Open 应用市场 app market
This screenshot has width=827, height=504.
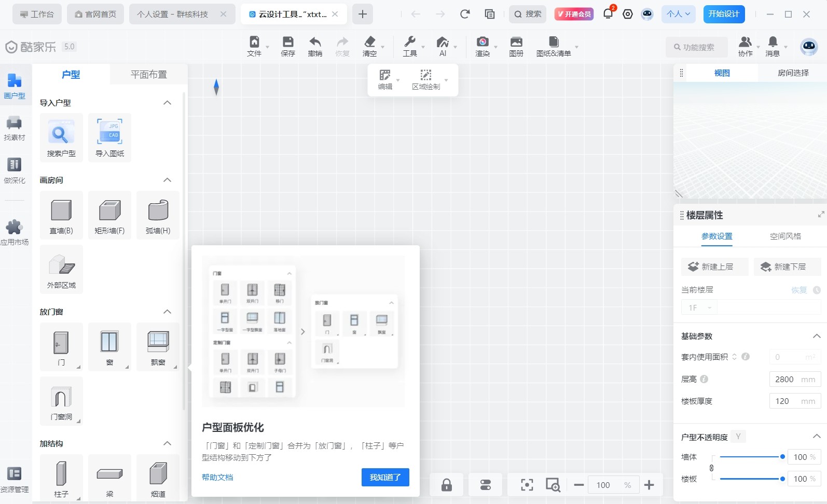pyautogui.click(x=15, y=232)
